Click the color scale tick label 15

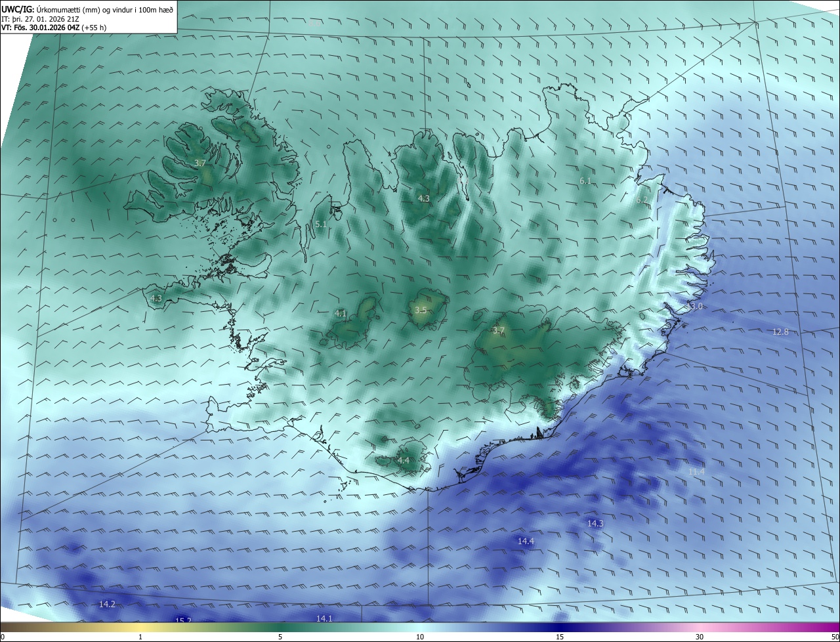coord(560,637)
